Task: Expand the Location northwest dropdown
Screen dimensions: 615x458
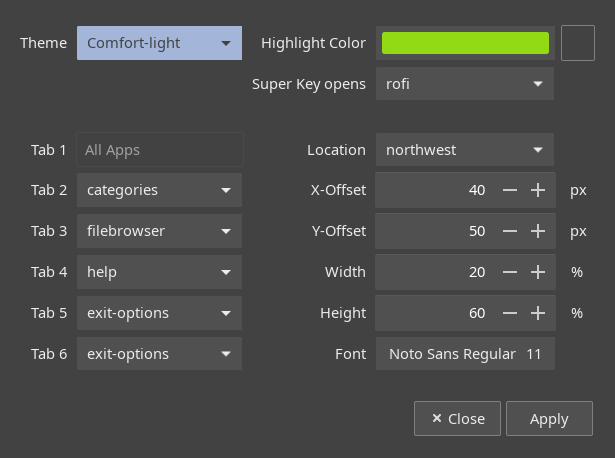Action: [x=465, y=149]
